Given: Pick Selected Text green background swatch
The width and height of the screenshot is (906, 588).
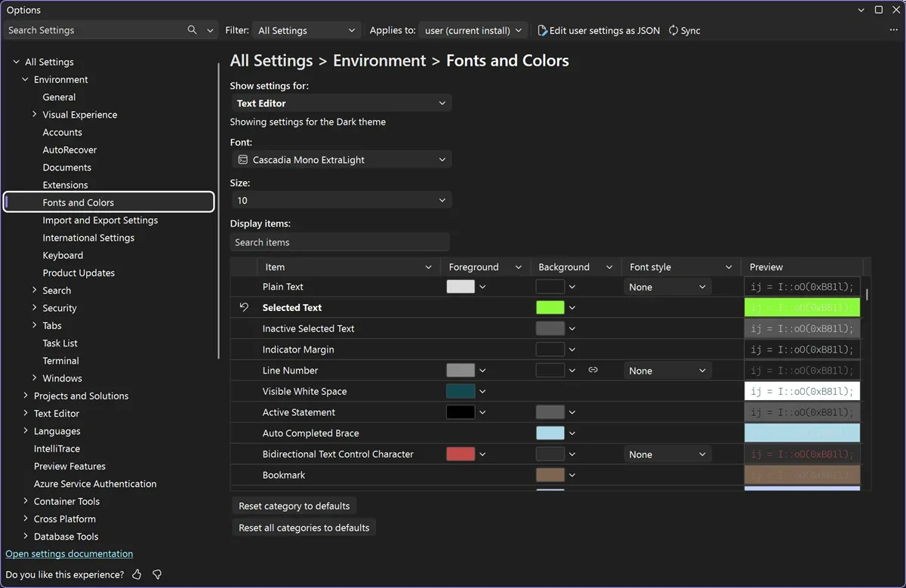Looking at the screenshot, I should click(550, 307).
